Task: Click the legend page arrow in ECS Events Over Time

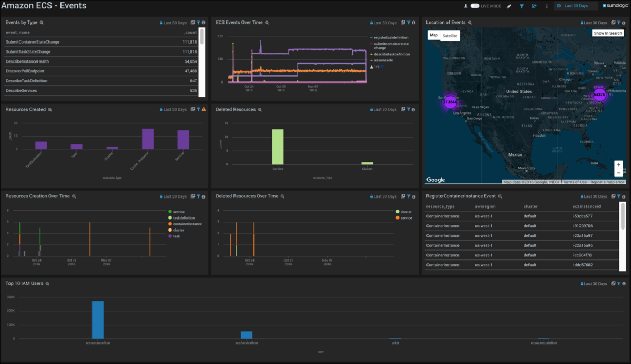Action: (x=381, y=67)
